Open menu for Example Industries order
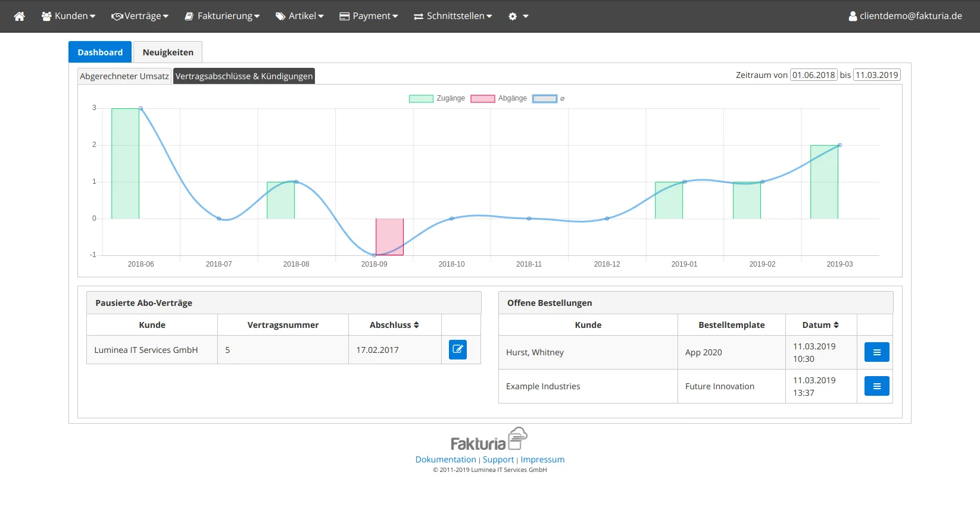Image resolution: width=980 pixels, height=513 pixels. click(x=877, y=386)
